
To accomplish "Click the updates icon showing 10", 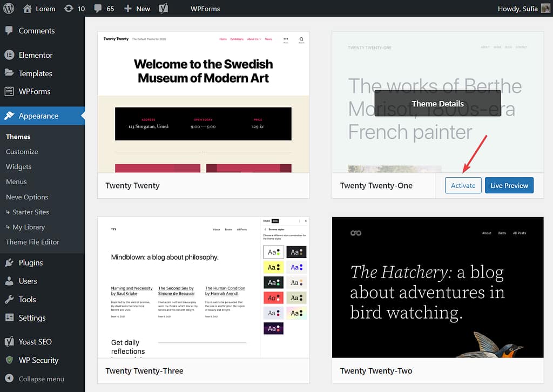I will point(69,9).
